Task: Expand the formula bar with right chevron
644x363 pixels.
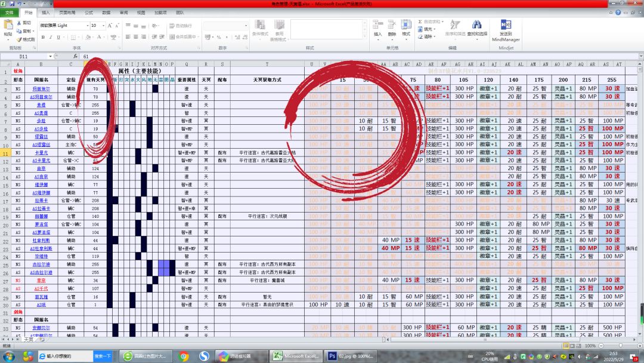Action: pyautogui.click(x=640, y=56)
